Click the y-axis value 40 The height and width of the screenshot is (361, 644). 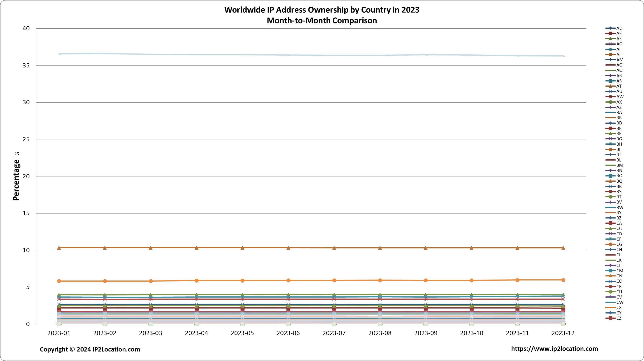tap(26, 28)
